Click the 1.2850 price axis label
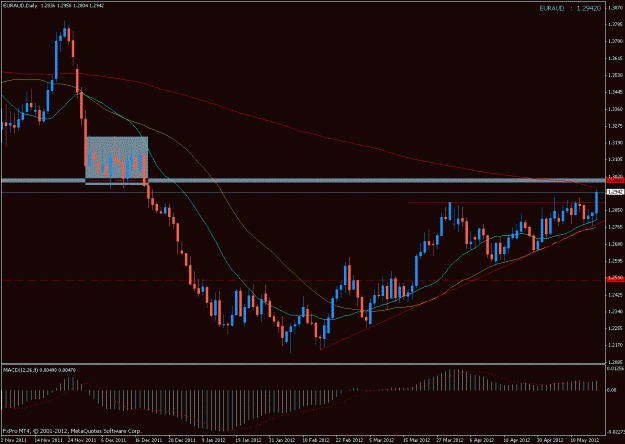625x444 pixels. 616,210
